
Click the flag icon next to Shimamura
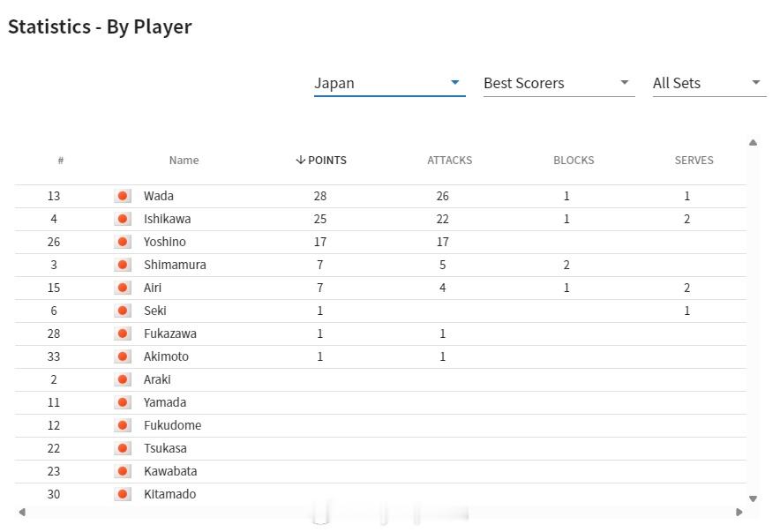click(123, 265)
